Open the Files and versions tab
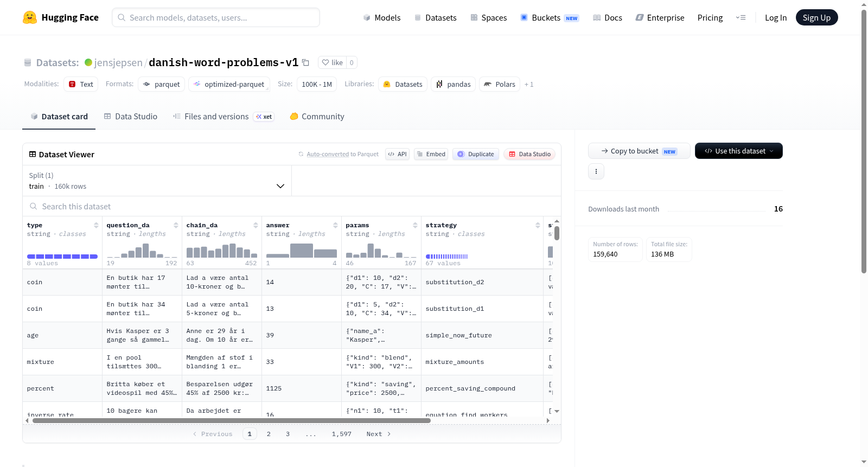 (224, 117)
